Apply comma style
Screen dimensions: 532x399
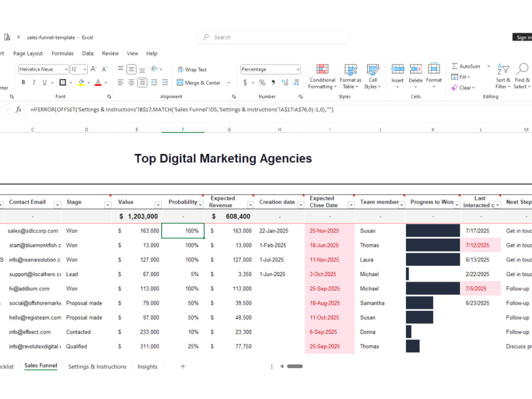[x=273, y=82]
